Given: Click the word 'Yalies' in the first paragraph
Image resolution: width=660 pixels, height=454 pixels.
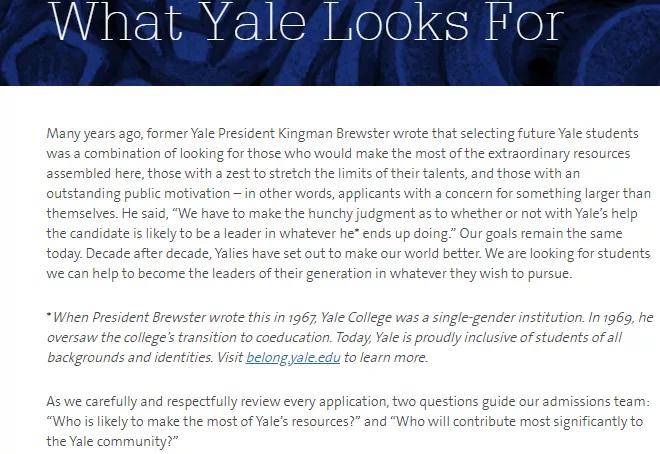Looking at the screenshot, I should point(232,254).
